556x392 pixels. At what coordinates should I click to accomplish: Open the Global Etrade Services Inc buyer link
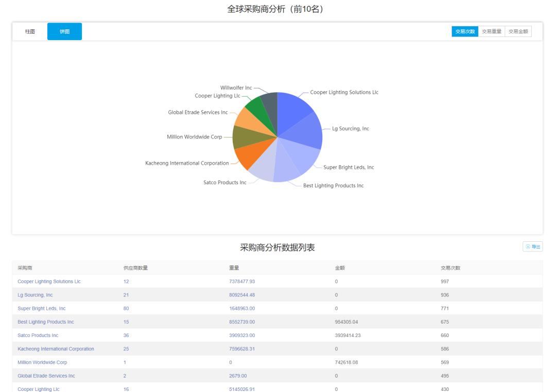[46, 376]
